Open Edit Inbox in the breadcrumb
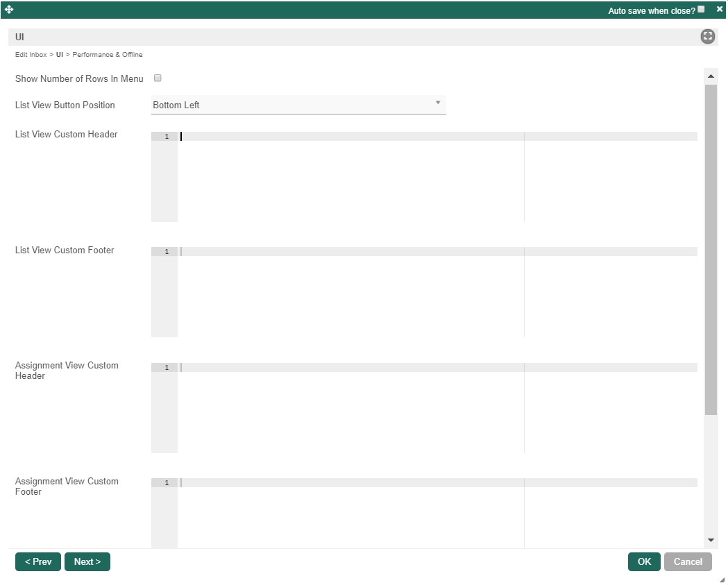The height and width of the screenshot is (585, 728). tap(31, 54)
